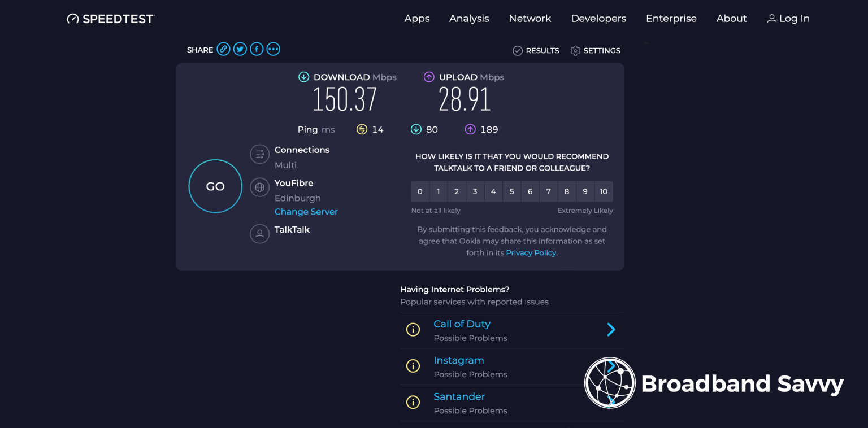Screen dimensions: 868x428
Task: Click the YouFibre server globe icon
Action: pos(259,187)
